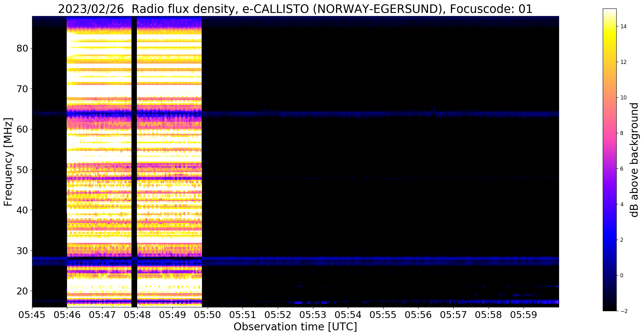Click the 05:55 time tick label
This screenshot has width=644, height=336.
[383, 315]
